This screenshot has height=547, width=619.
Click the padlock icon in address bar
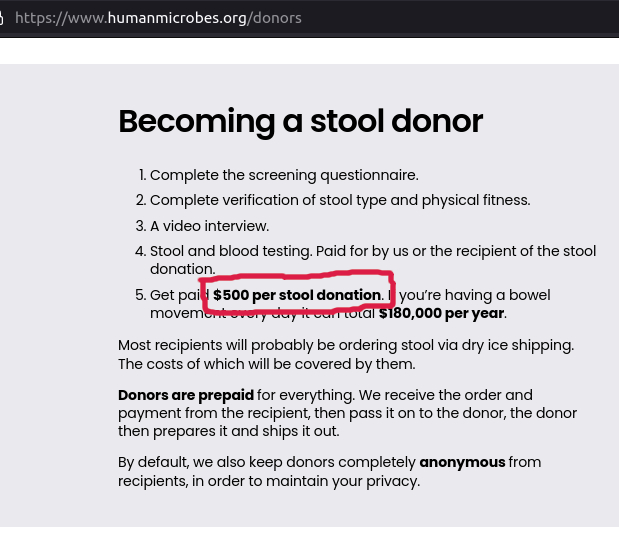click(1, 18)
